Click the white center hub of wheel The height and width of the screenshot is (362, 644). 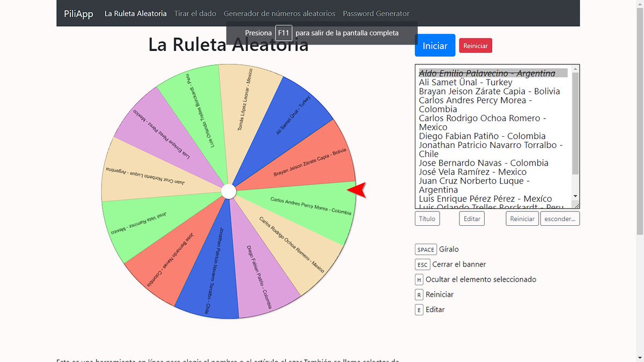229,191
